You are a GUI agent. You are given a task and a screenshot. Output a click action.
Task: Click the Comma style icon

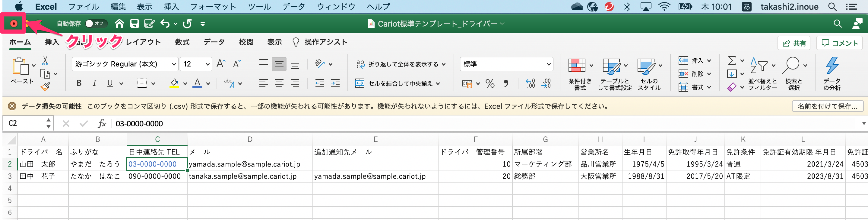[x=506, y=84]
